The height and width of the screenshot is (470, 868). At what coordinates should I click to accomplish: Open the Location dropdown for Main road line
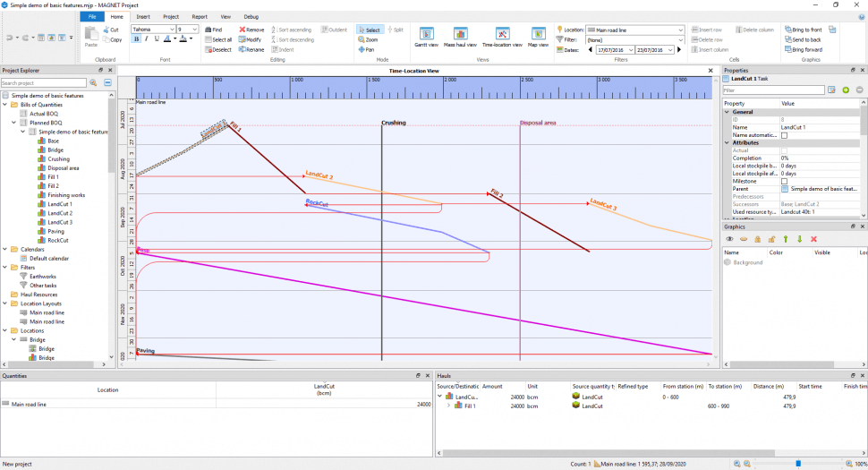click(681, 30)
